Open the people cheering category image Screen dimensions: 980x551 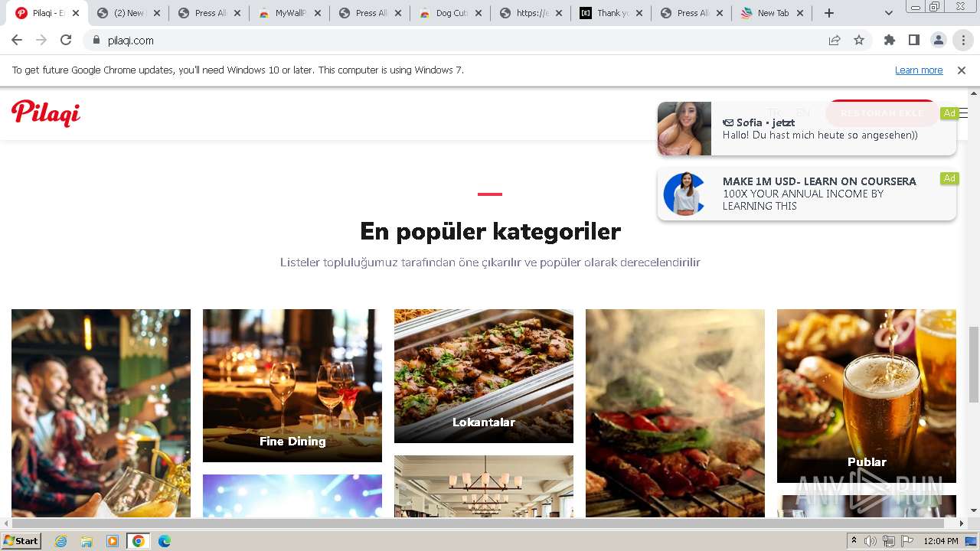(101, 413)
